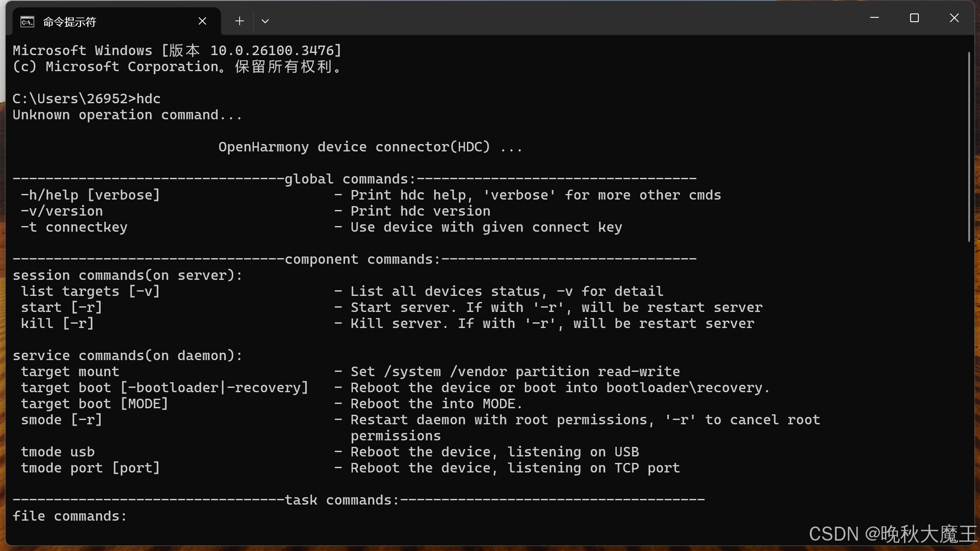Viewport: 980px width, 551px height.
Task: Click the target mount command text
Action: pos(70,372)
